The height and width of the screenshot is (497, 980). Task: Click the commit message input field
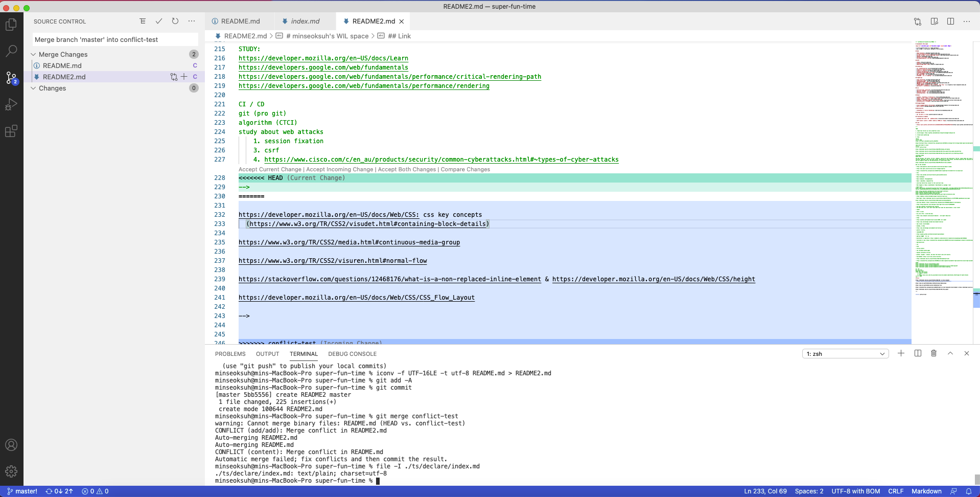[x=115, y=39]
